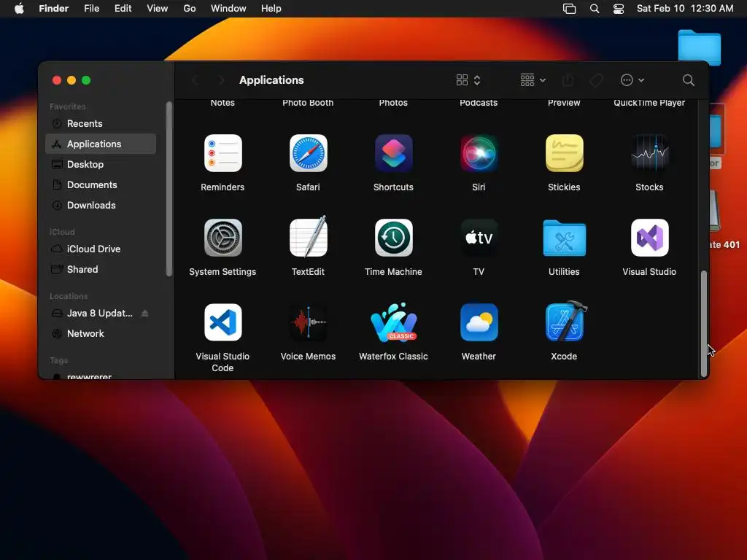Launch Safari from the Applications folder
Image resolution: width=747 pixels, height=560 pixels.
[308, 153]
